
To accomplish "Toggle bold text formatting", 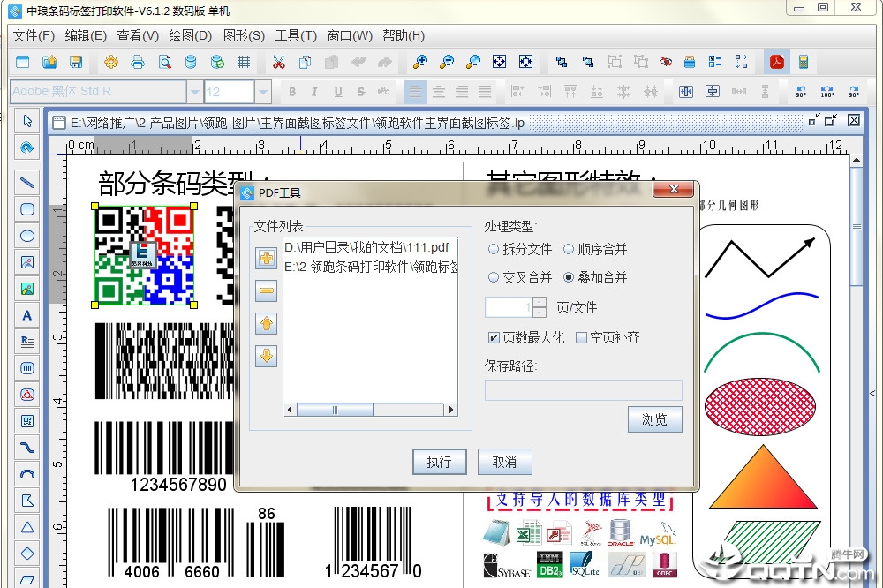I will (x=292, y=92).
